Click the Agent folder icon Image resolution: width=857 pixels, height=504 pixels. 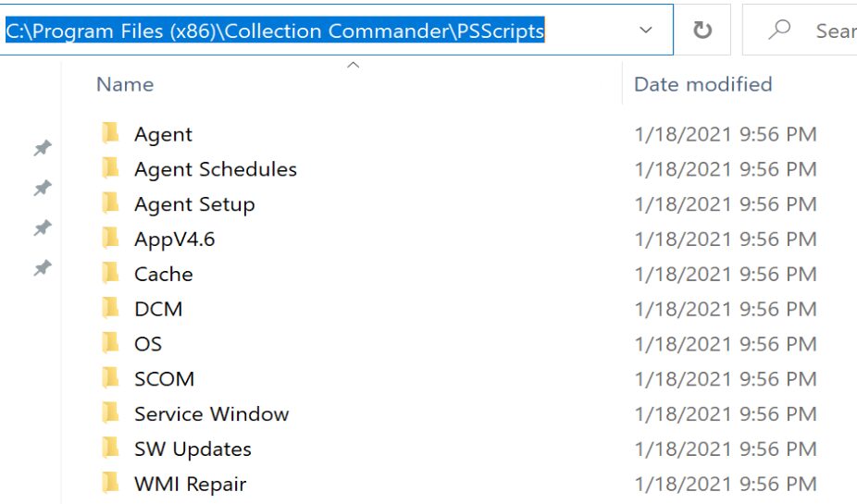tap(111, 134)
